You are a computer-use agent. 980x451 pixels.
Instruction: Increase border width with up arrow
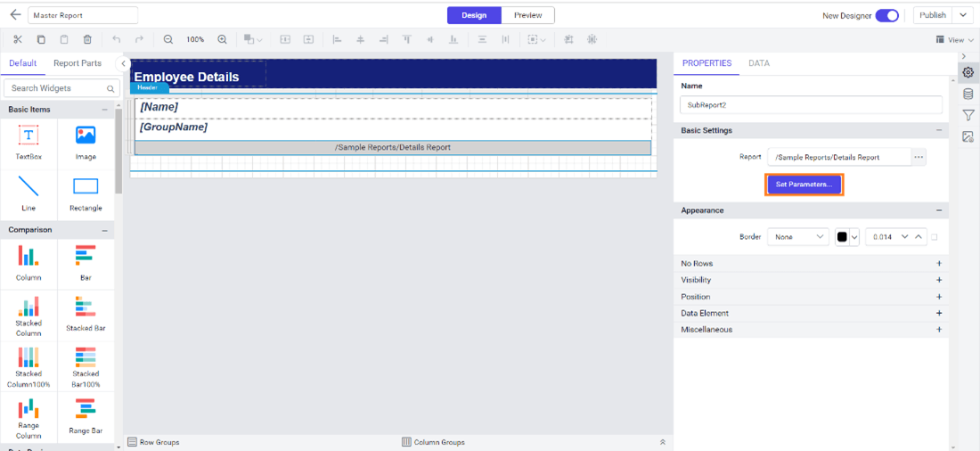[x=919, y=237]
